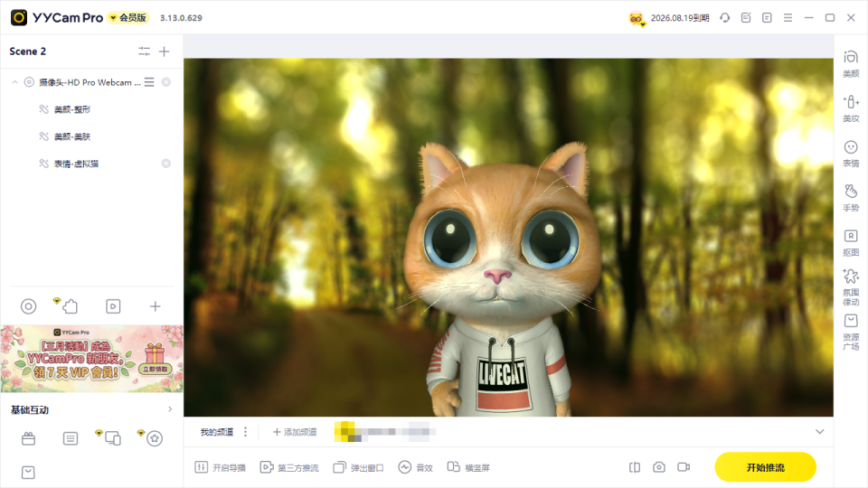
Task: Click the 开始推流 start streaming button
Action: pyautogui.click(x=765, y=467)
